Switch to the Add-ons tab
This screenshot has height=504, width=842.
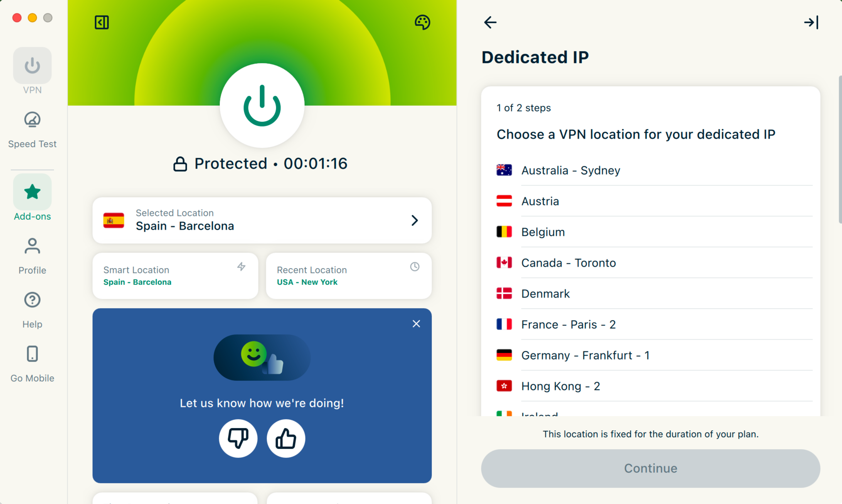point(32,197)
